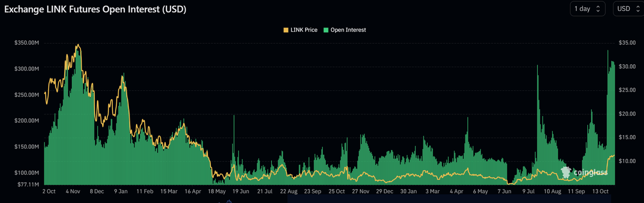
Task: Click the $300.00M left axis label
Action: pos(27,69)
